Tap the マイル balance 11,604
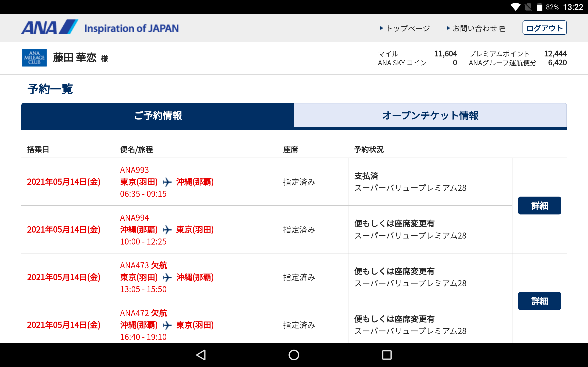Viewport: 588px width, 367px height. point(445,54)
